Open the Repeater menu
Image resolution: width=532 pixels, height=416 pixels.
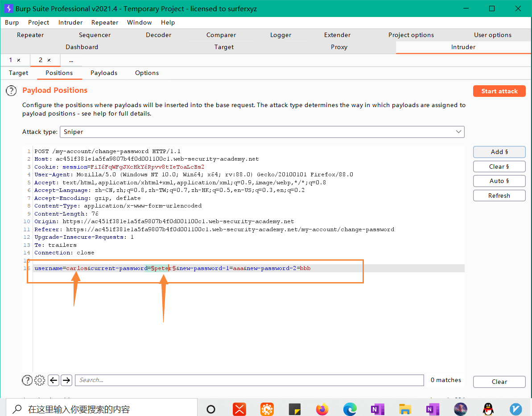[105, 22]
